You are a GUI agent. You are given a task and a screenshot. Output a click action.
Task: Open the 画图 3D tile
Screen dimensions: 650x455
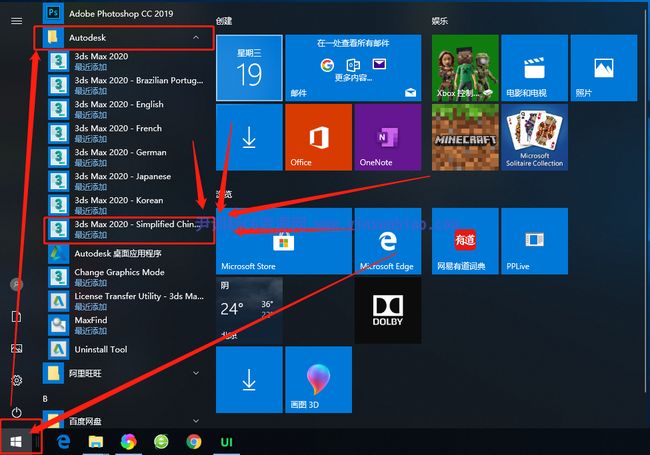[318, 379]
